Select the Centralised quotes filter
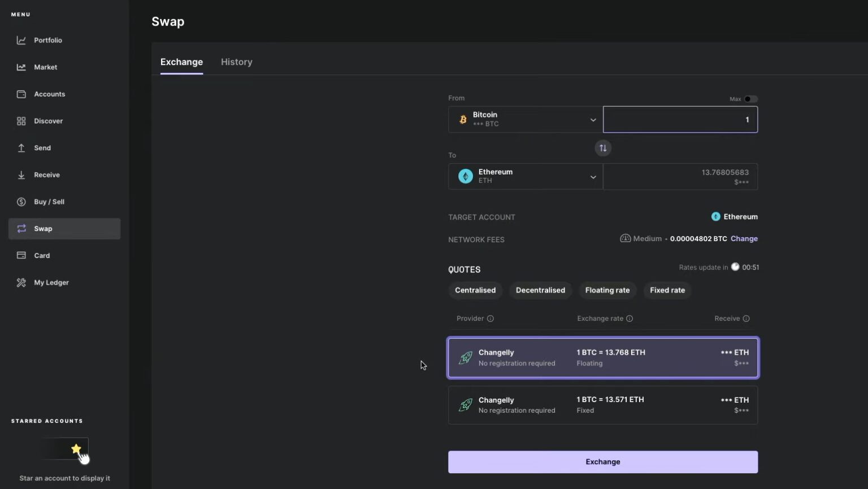Image resolution: width=868 pixels, height=489 pixels. (x=475, y=290)
